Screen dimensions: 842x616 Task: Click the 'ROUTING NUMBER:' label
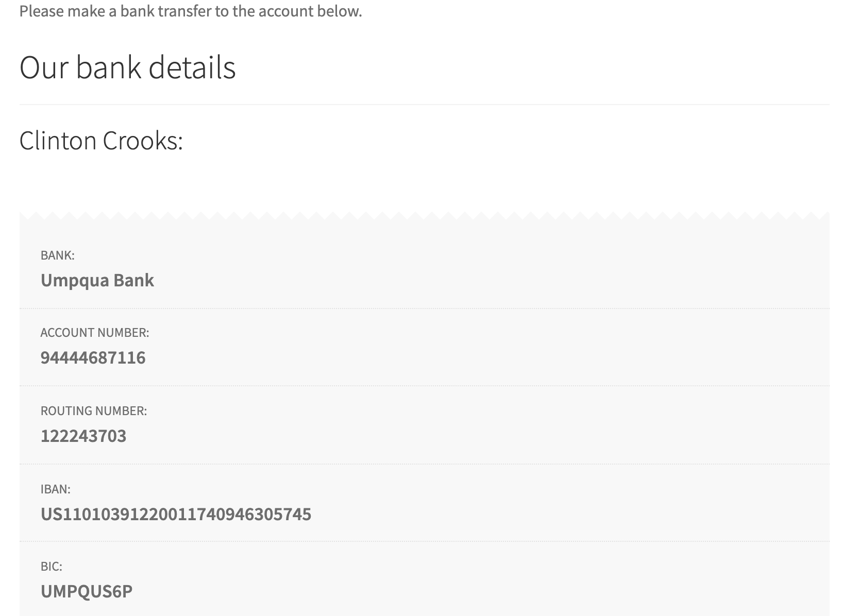pos(94,411)
